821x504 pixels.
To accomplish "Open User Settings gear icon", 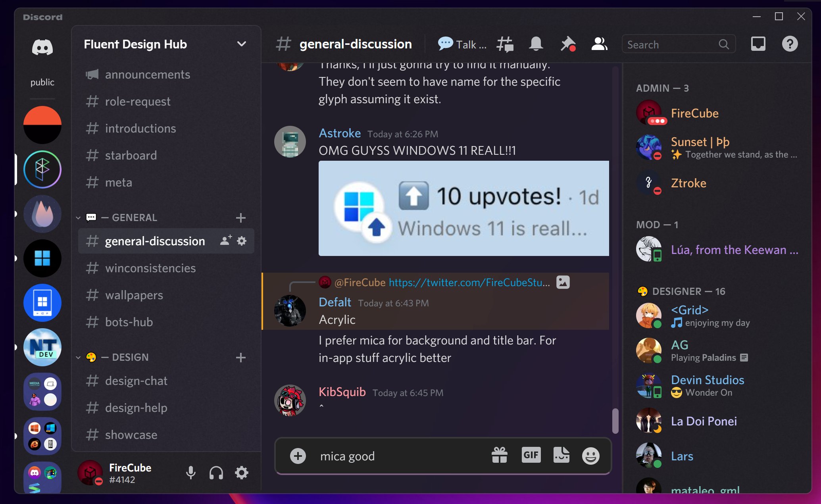I will pyautogui.click(x=242, y=473).
